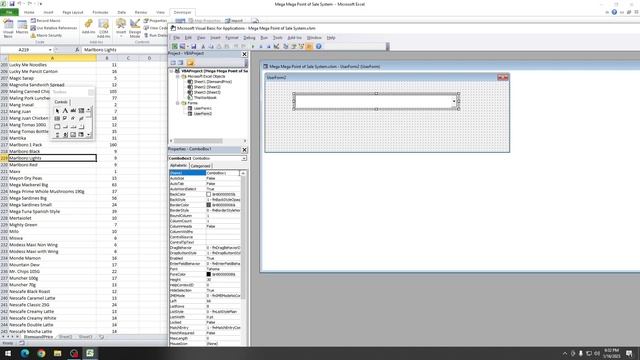640x360 pixels.
Task: Open the VBA Debug menu
Action: [x=249, y=38]
